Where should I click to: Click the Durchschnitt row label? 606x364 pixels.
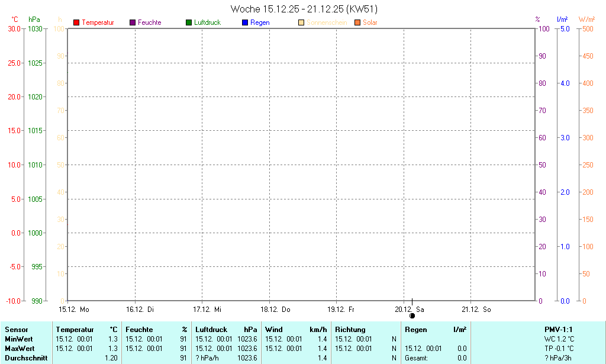25,358
